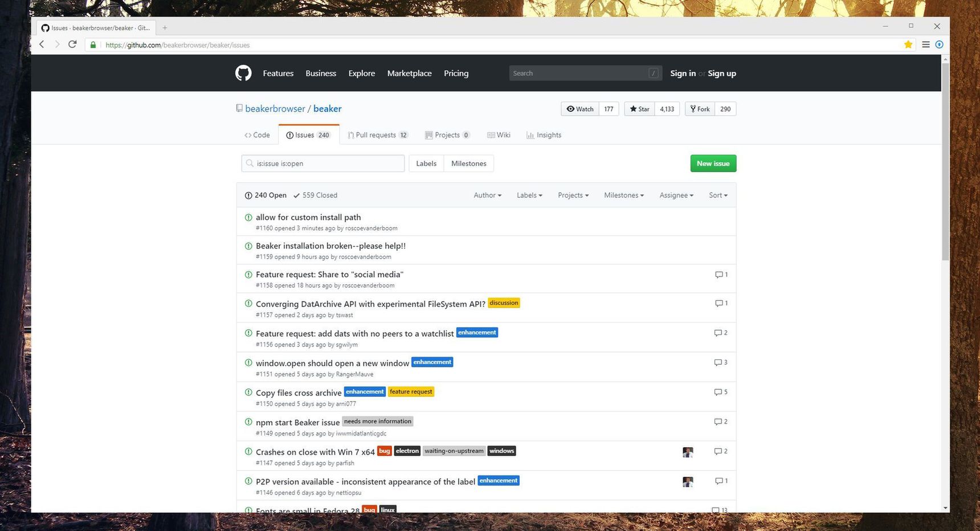Select the Issues tab
The width and height of the screenshot is (980, 531).
point(308,135)
